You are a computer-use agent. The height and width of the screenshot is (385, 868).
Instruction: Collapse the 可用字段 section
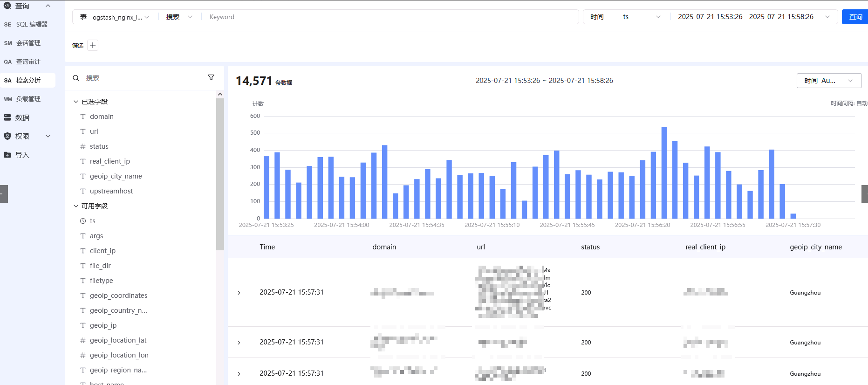point(76,206)
